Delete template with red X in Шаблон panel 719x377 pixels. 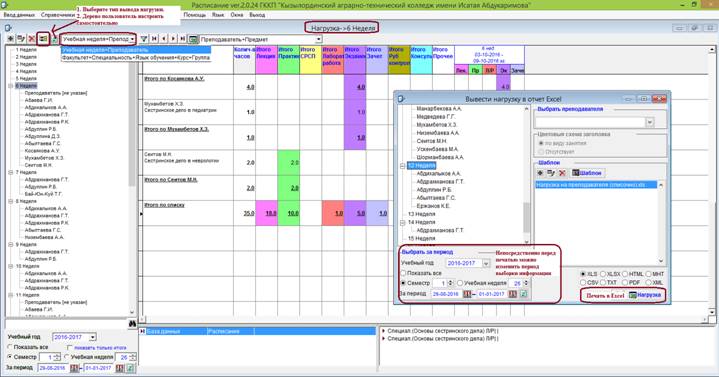coord(562,173)
